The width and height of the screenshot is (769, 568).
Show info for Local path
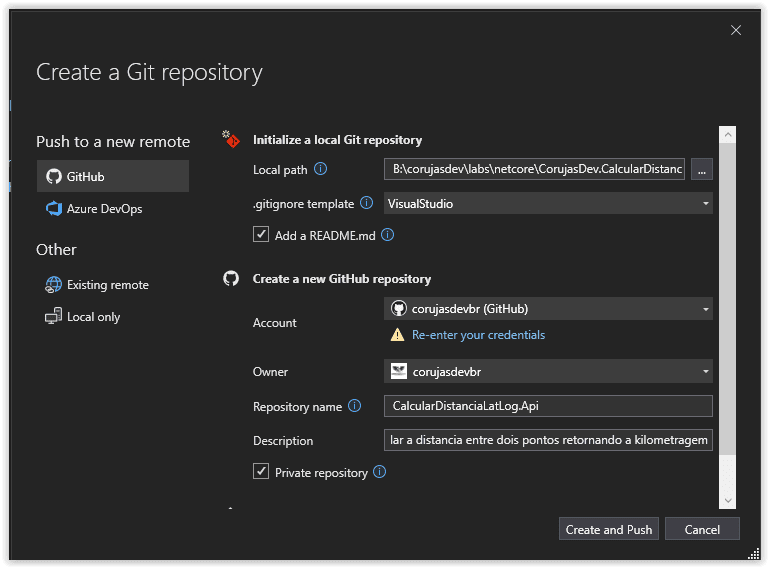pos(321,169)
